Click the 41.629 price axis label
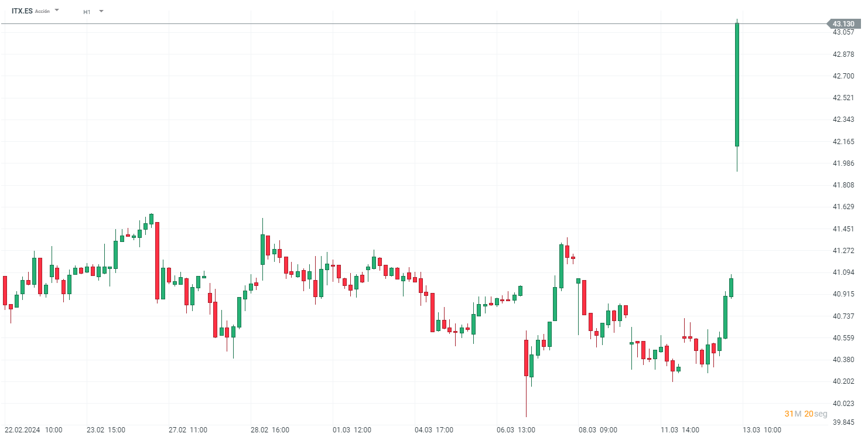 [843, 207]
